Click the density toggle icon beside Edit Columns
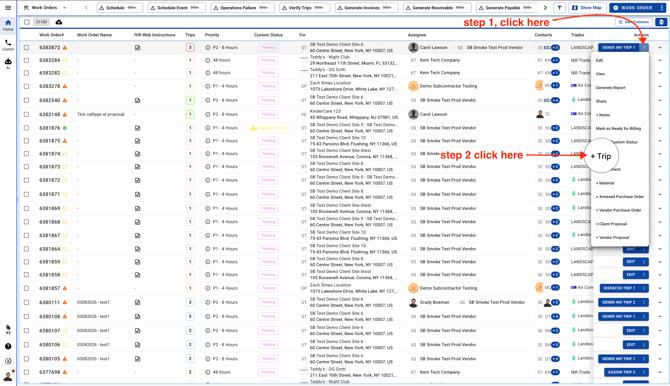The height and width of the screenshot is (386, 670). [661, 22]
